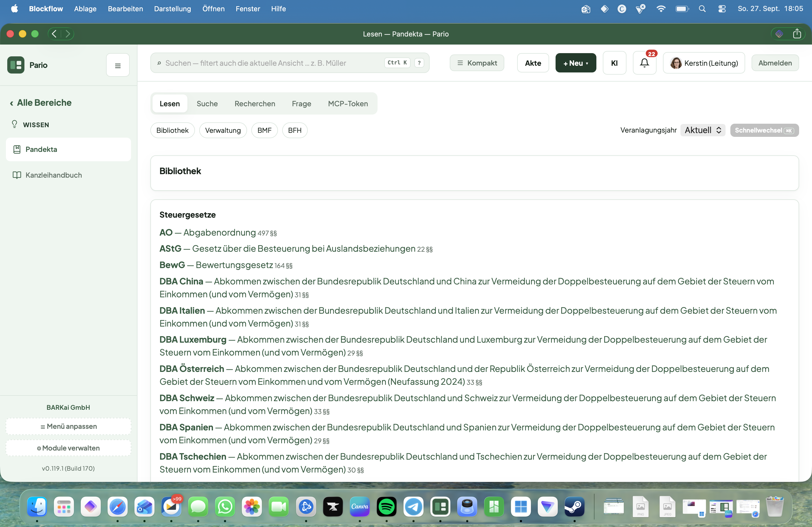
Task: Toggle the sidebar hamburger menu button
Action: point(118,65)
